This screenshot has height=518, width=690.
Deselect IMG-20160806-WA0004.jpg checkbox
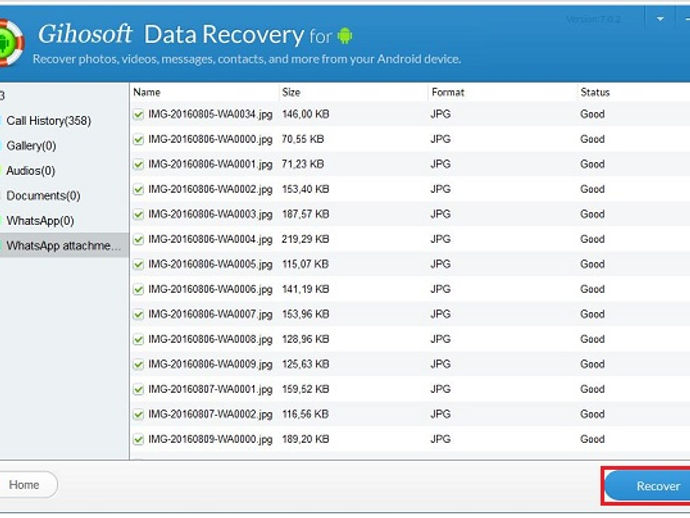click(x=139, y=239)
